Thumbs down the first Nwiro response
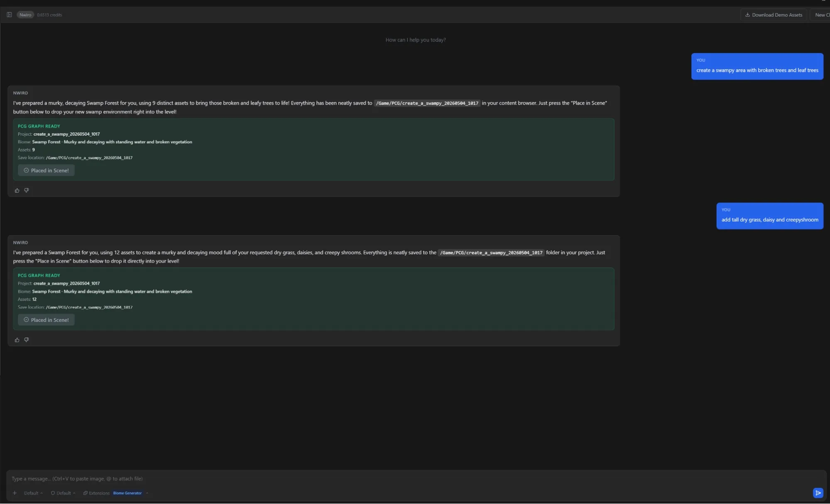 click(x=27, y=190)
